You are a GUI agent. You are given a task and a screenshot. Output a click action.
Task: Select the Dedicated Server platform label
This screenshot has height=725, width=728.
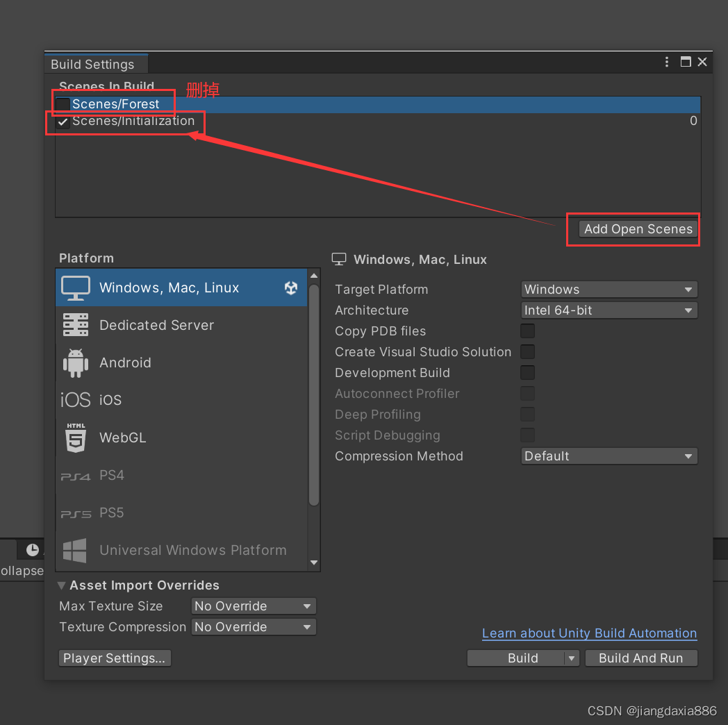(156, 325)
